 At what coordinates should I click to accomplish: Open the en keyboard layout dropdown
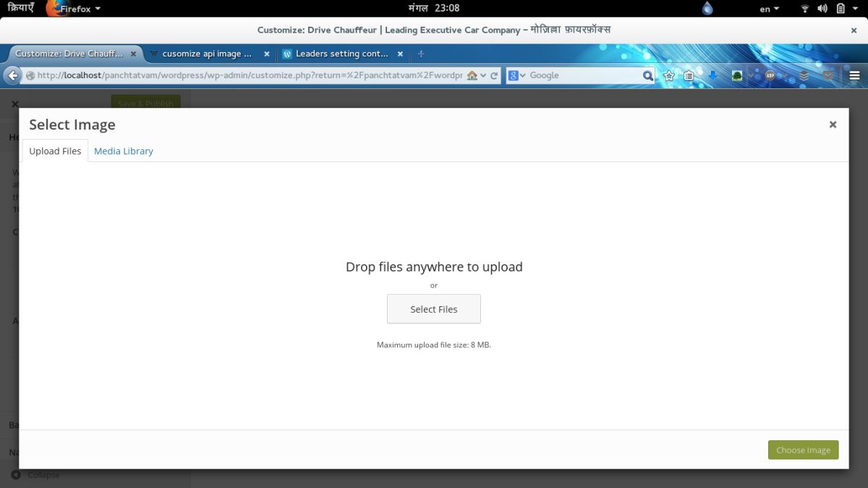tap(770, 9)
